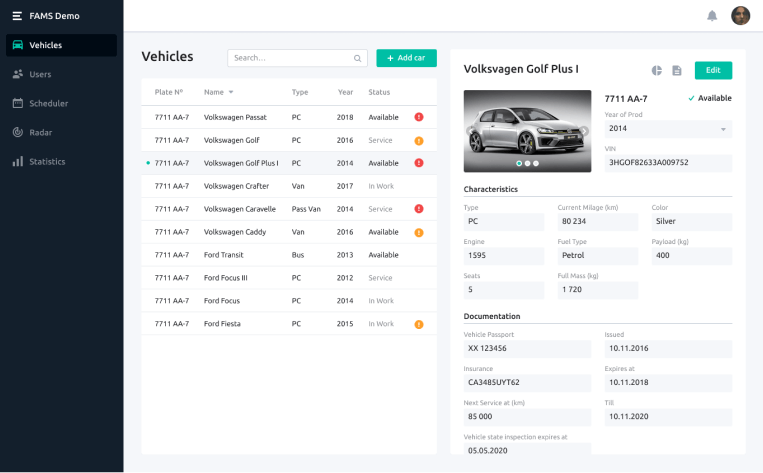
Task: Click the Seats field showing 5
Action: click(504, 290)
